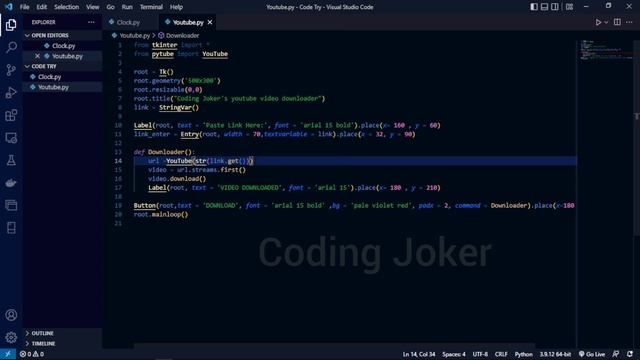Open Explorer Views and More Actions ellipsis

pyautogui.click(x=91, y=22)
